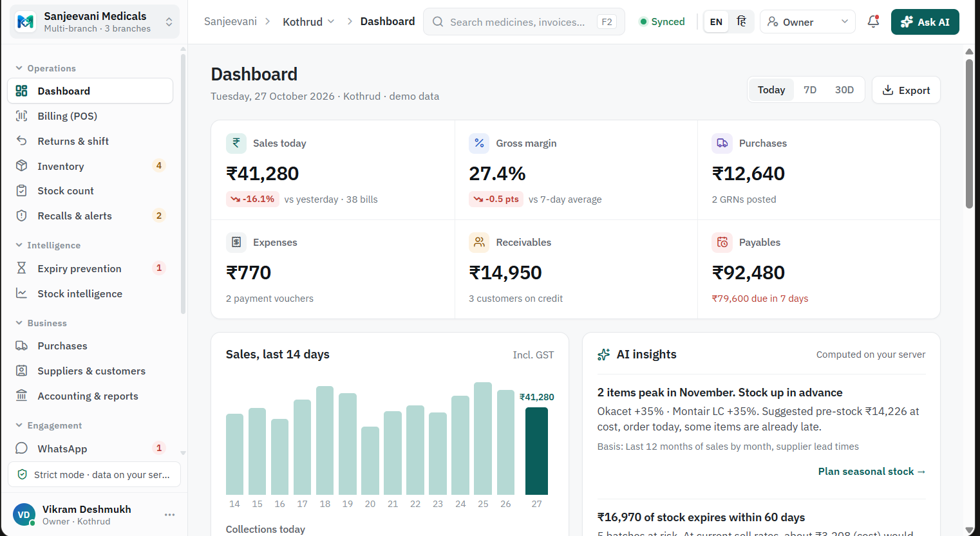The image size is (980, 536).
Task: Open Returns & shift in the sidebar
Action: (90, 141)
